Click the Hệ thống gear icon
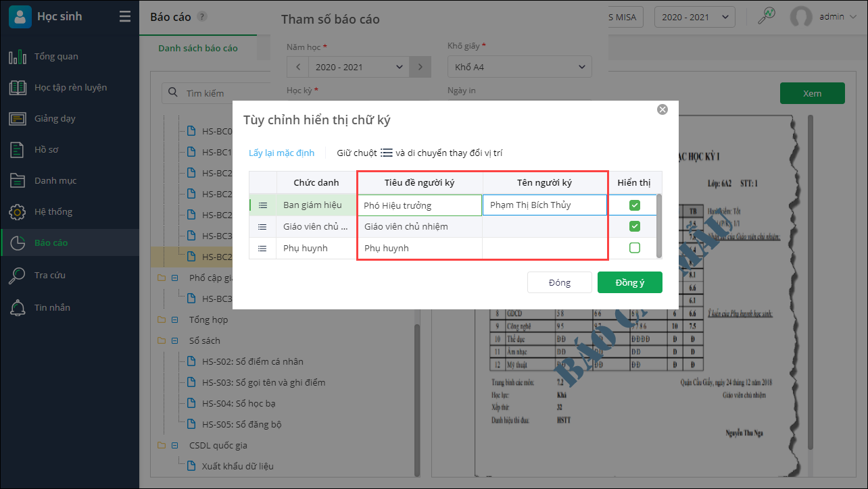This screenshot has width=868, height=489. (x=18, y=211)
